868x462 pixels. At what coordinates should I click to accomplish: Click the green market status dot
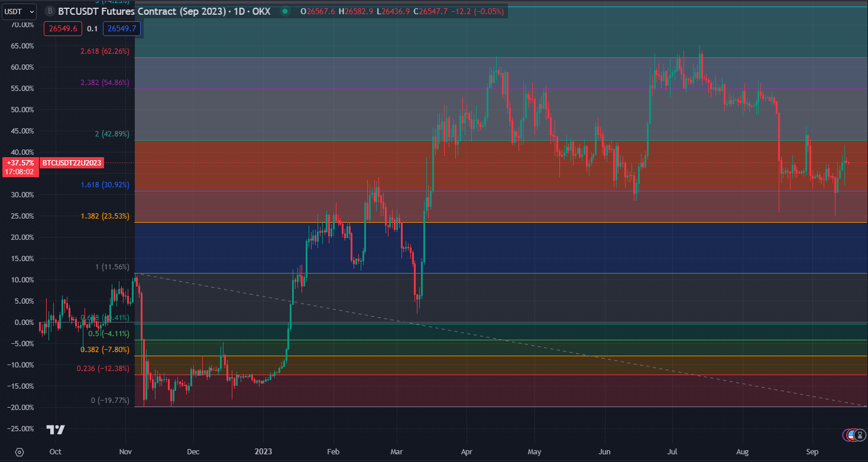pos(286,11)
